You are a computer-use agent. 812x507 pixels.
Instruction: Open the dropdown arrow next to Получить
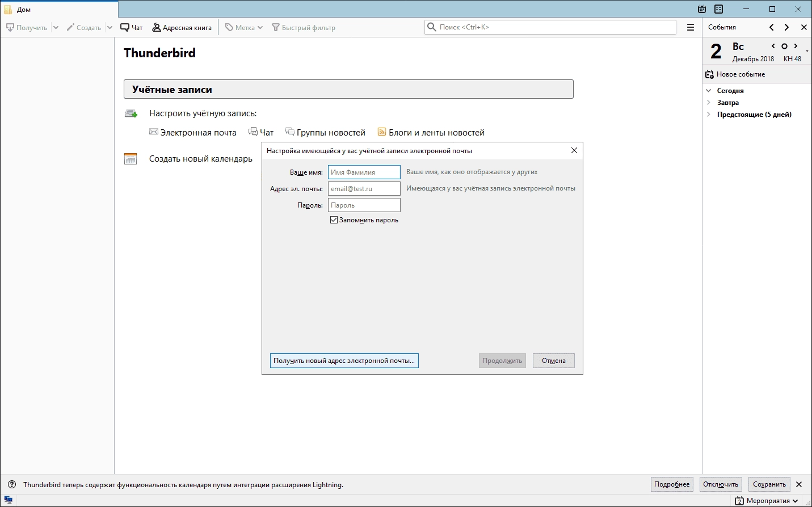[56, 27]
